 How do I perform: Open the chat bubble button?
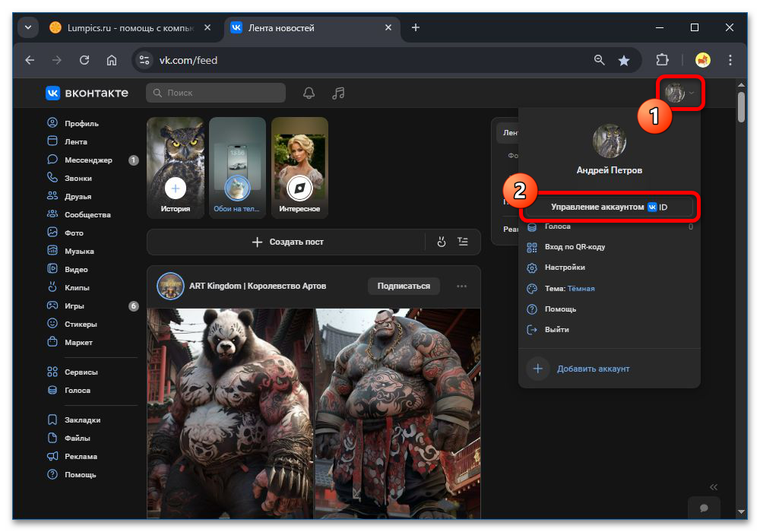pyautogui.click(x=704, y=508)
